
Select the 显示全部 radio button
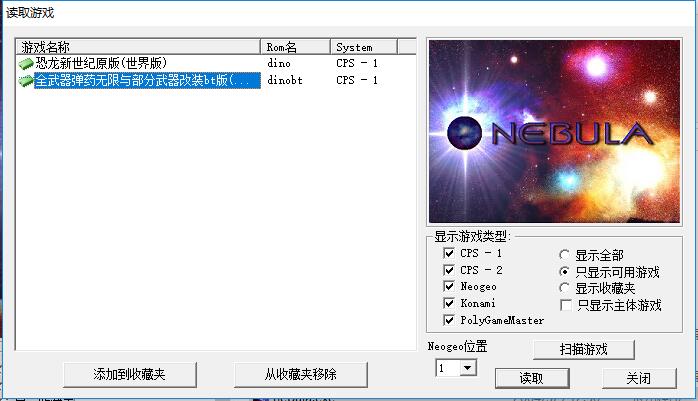point(564,255)
